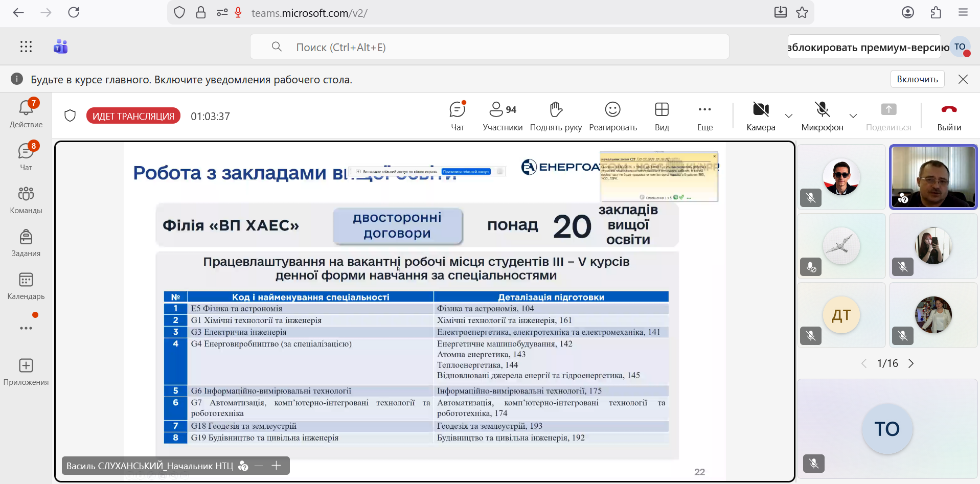The image size is (980, 484).
Task: Unmute the Микрофон microphone
Action: pyautogui.click(x=822, y=116)
